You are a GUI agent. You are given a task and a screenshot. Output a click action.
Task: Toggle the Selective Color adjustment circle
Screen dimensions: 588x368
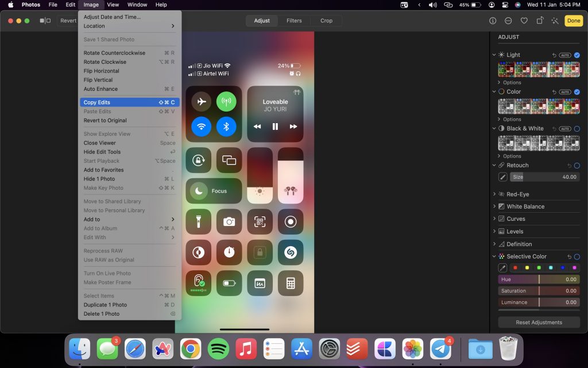[x=578, y=256]
